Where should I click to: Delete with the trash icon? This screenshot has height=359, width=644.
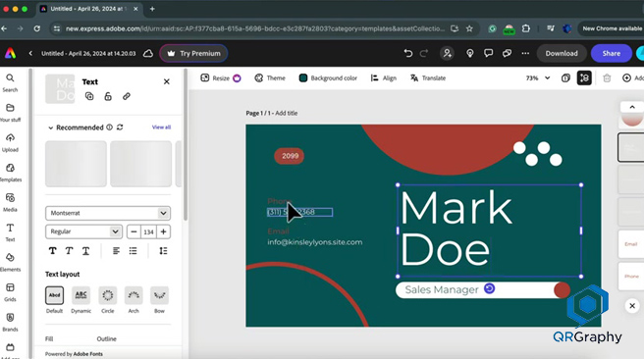(x=607, y=77)
